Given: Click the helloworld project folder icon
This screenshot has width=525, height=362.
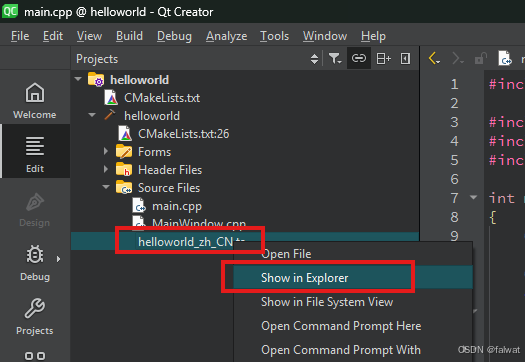Looking at the screenshot, I should (x=96, y=79).
